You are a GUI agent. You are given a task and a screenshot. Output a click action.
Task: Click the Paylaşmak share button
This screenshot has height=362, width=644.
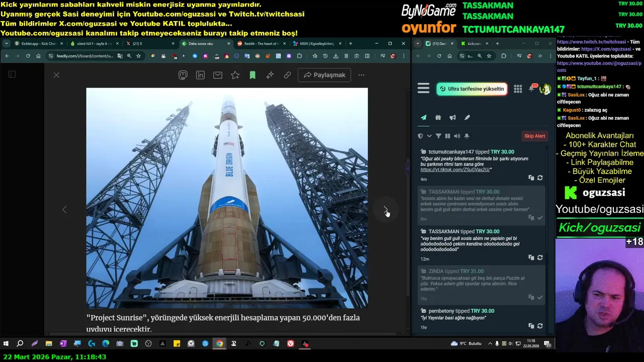coord(325,75)
